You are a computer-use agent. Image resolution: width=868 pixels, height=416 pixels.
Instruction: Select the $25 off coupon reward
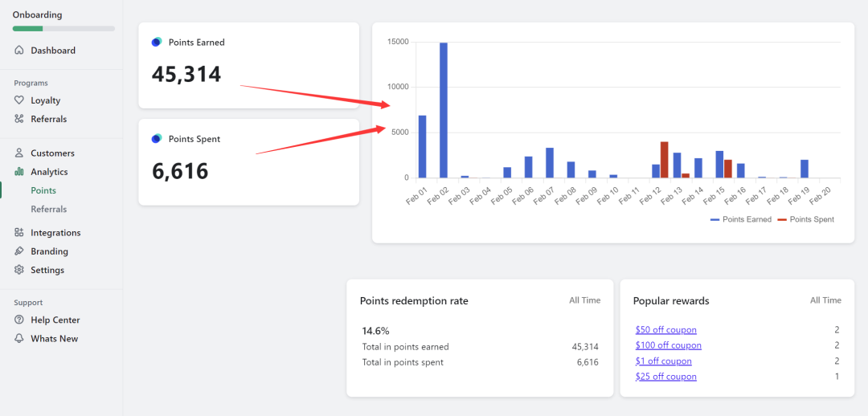click(x=665, y=377)
